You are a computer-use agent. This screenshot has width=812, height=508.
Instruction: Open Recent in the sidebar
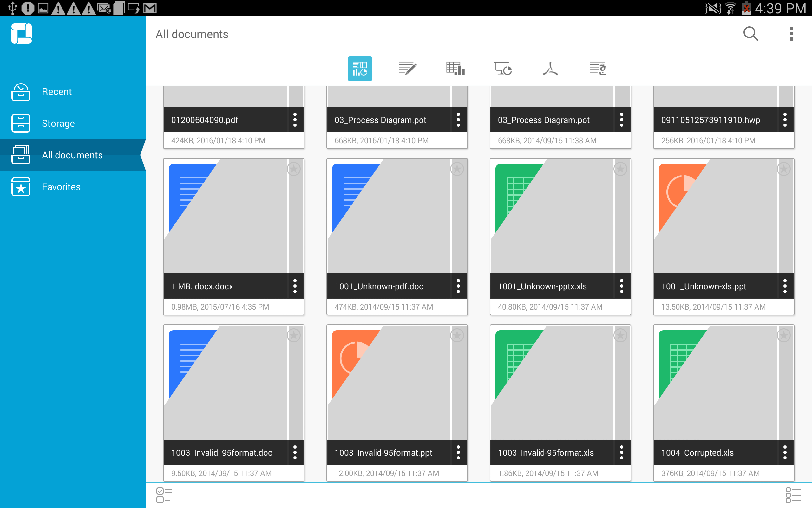point(73,92)
